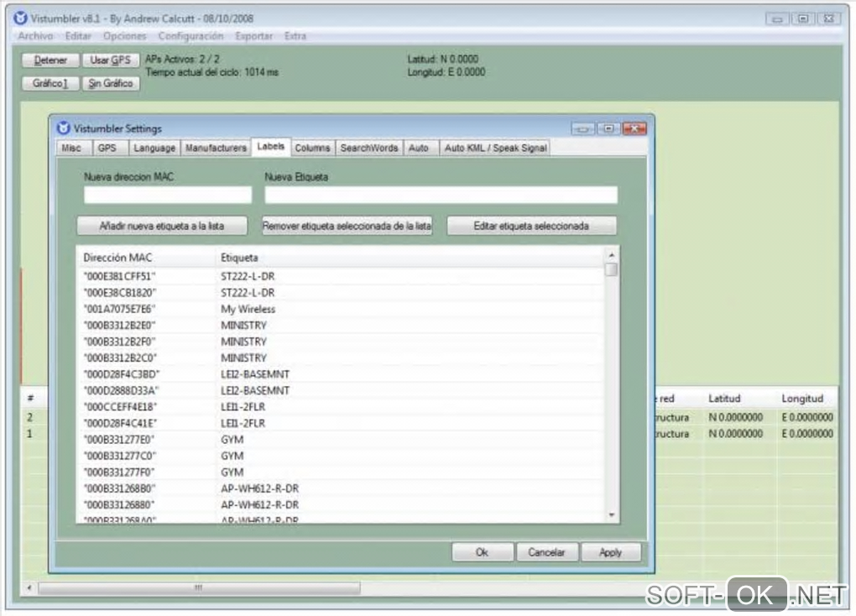Screen dimensions: 856x616
Task: Click the Latitud column header in main window
Action: coord(740,399)
